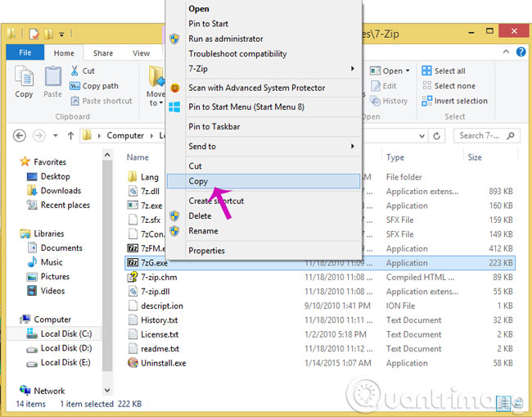Click the Invert selection icon
This screenshot has height=417, width=532.
click(x=426, y=101)
